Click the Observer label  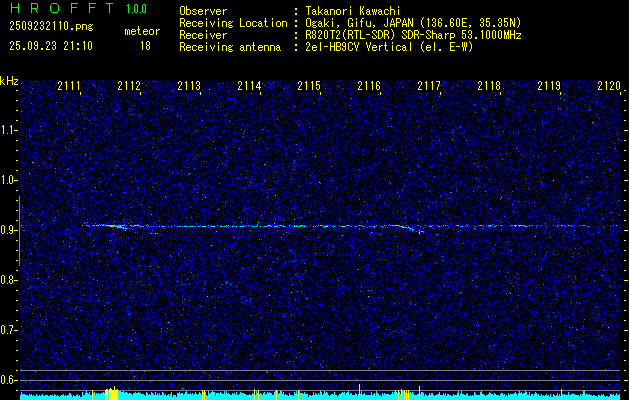pos(203,11)
